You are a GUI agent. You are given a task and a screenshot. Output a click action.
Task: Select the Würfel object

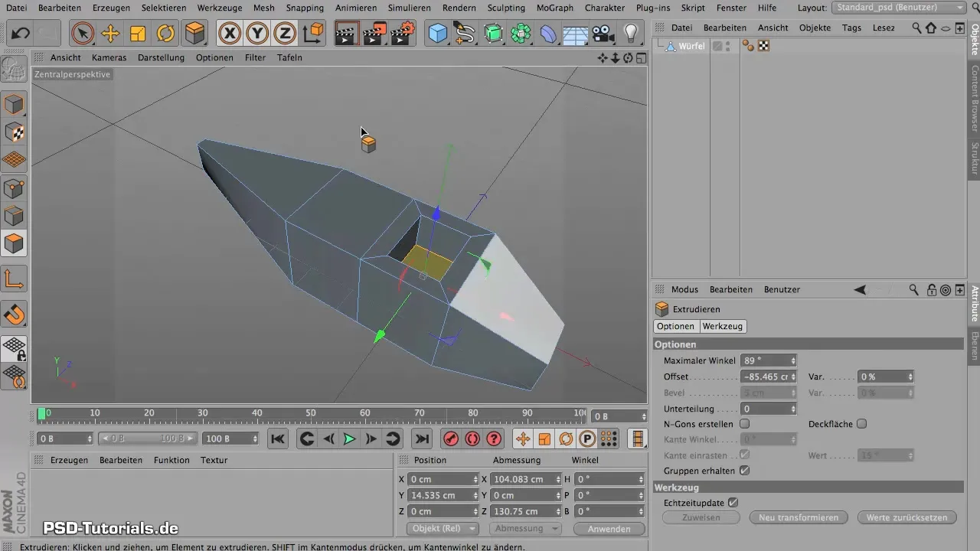pyautogui.click(x=691, y=46)
